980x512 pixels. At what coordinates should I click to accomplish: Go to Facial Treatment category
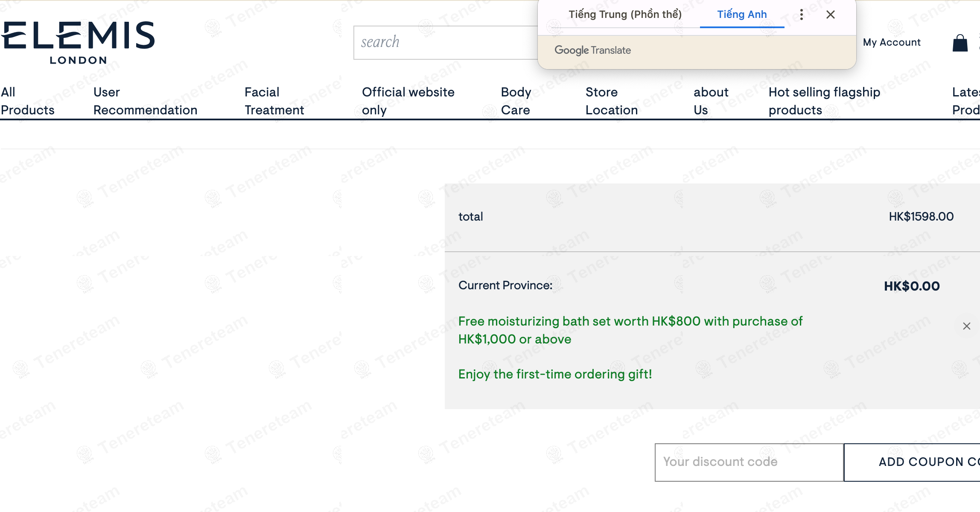[x=274, y=101]
